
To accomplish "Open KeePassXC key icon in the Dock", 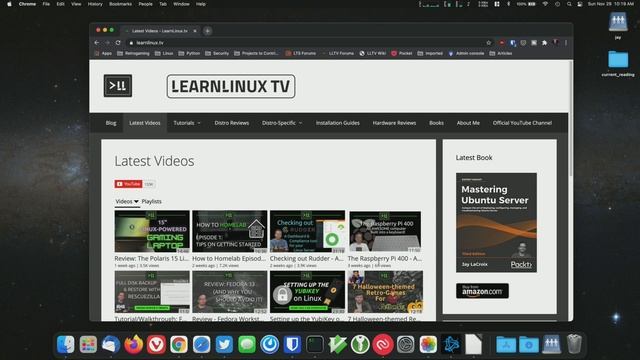I will tap(360, 344).
